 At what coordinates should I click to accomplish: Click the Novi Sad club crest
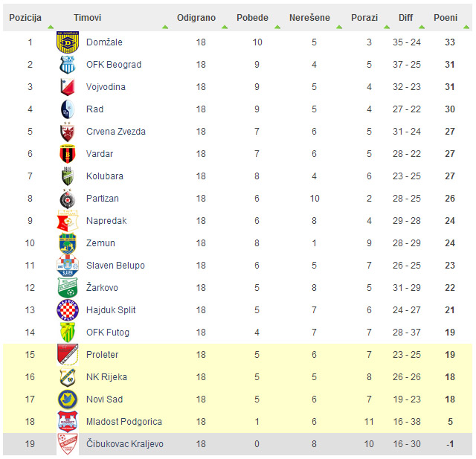(x=68, y=399)
